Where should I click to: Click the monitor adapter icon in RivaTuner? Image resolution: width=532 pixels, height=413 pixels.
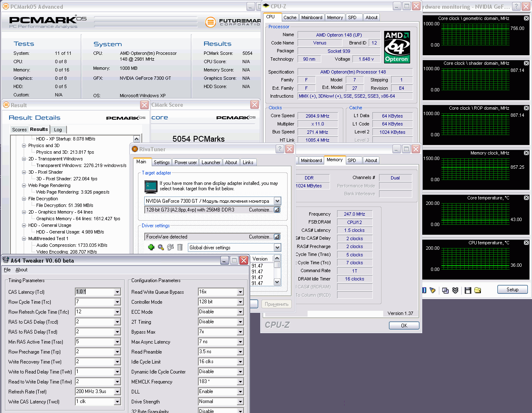pyautogui.click(x=150, y=187)
